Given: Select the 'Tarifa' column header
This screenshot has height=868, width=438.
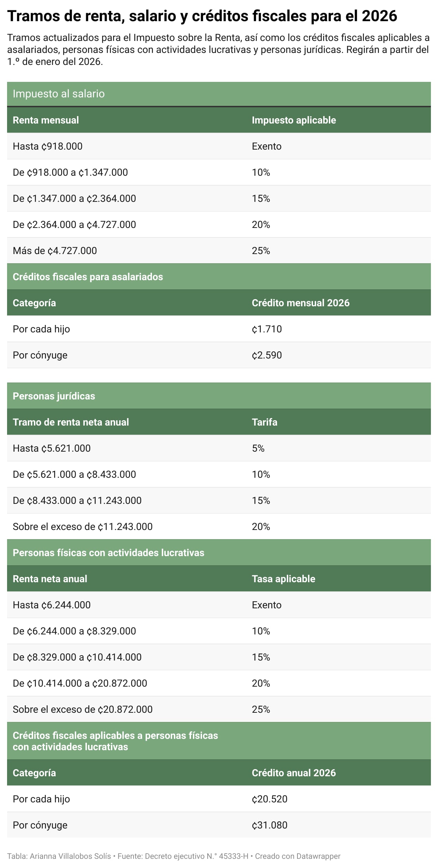Looking at the screenshot, I should [x=264, y=422].
